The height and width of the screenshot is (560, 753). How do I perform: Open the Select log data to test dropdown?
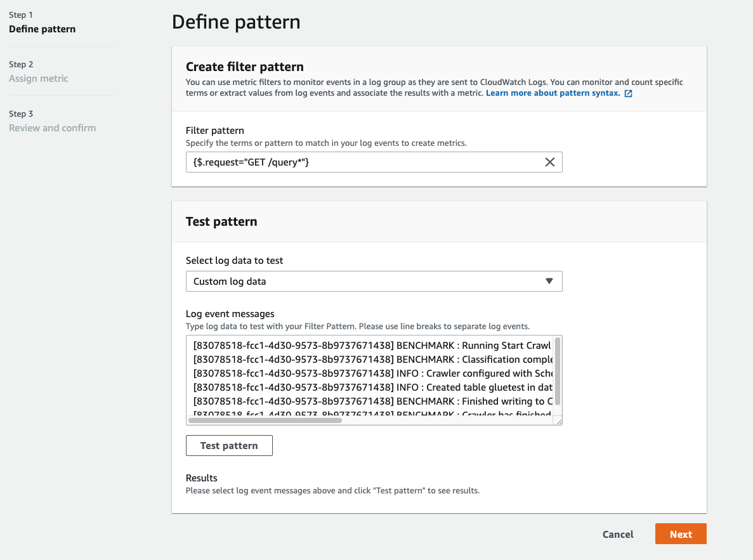point(374,281)
